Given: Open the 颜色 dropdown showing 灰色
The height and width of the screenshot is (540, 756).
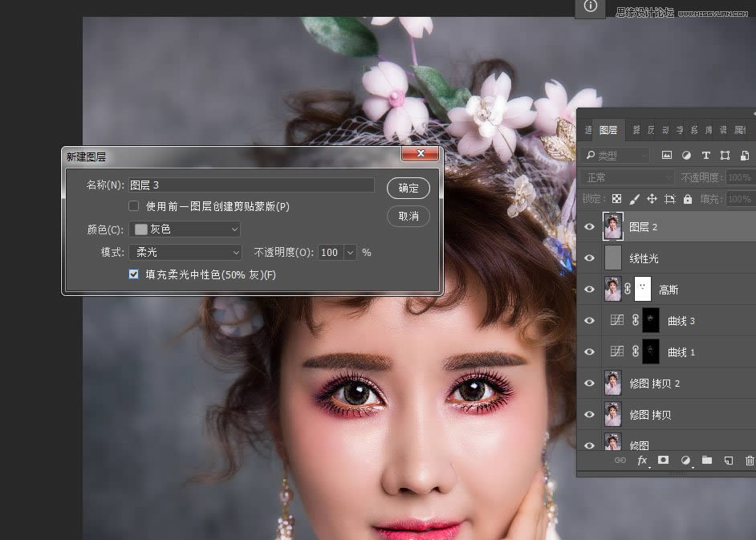Looking at the screenshot, I should 185,229.
